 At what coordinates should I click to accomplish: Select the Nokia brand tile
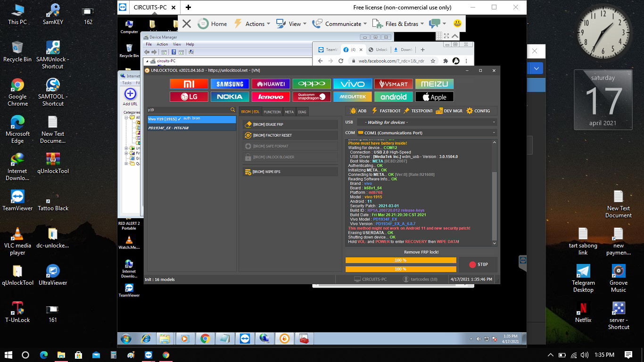[x=230, y=97]
